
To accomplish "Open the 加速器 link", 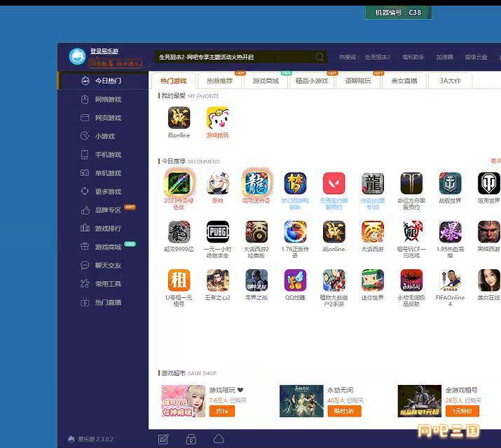I will [445, 57].
